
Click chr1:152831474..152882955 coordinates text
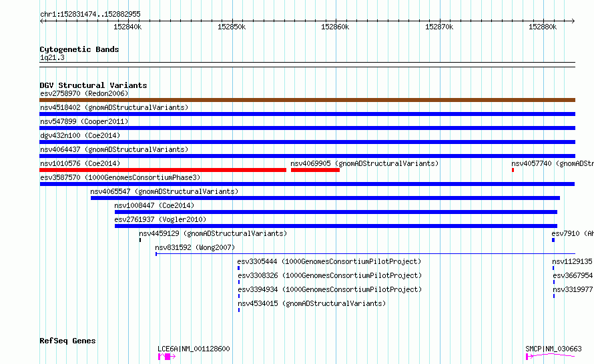click(90, 14)
